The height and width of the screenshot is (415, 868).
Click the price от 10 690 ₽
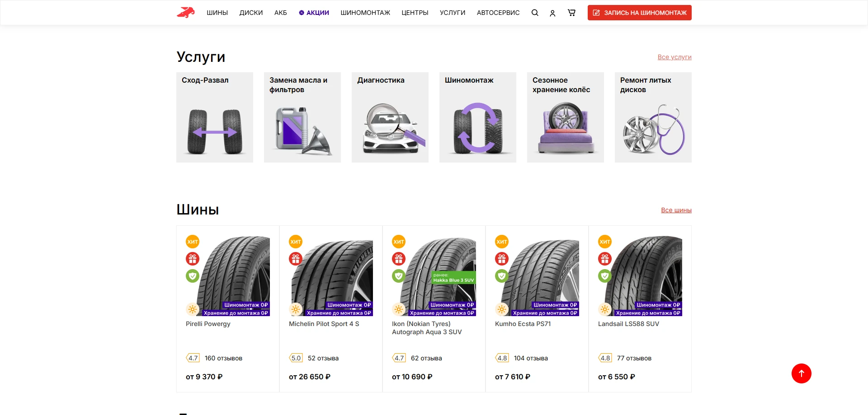412,377
